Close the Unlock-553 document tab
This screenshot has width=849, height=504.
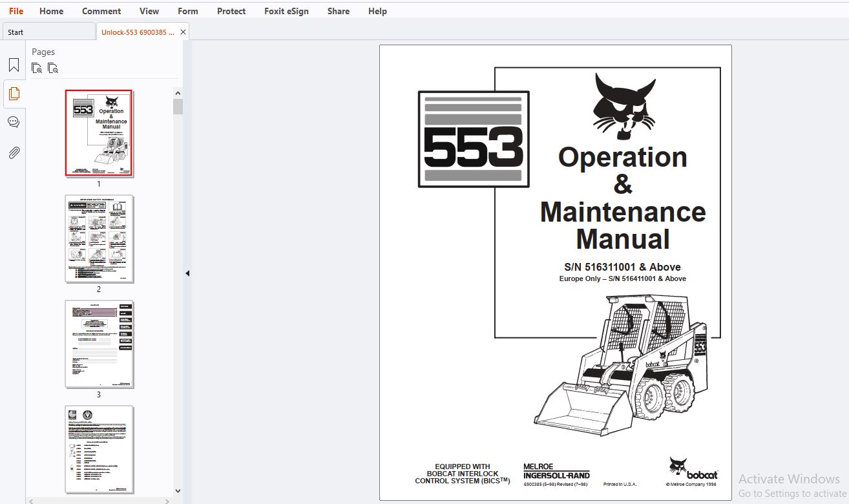point(183,32)
